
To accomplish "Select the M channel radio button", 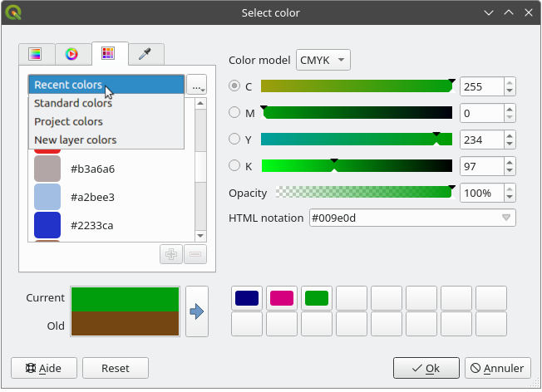I will (x=234, y=113).
